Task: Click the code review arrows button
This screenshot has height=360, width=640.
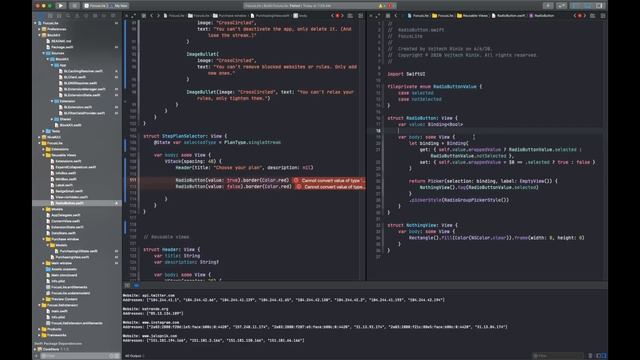Action: 562,6
